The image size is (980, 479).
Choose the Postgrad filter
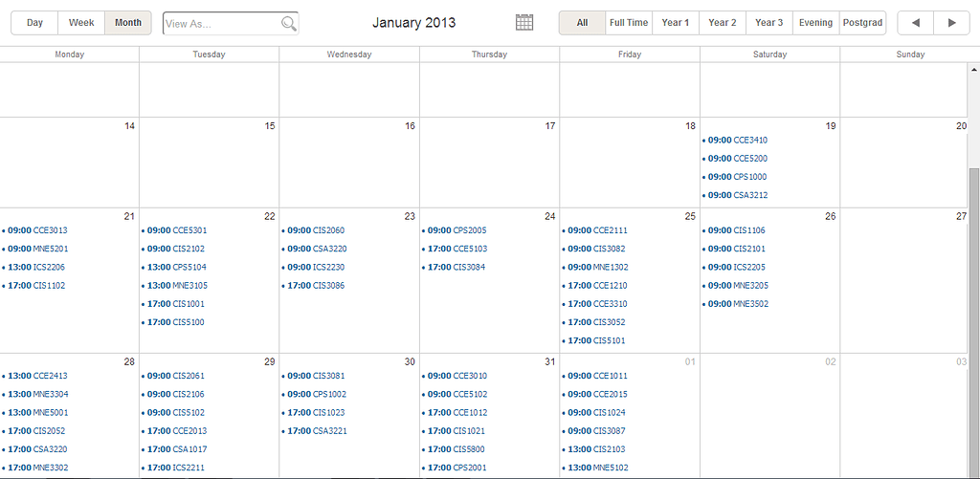coord(861,23)
